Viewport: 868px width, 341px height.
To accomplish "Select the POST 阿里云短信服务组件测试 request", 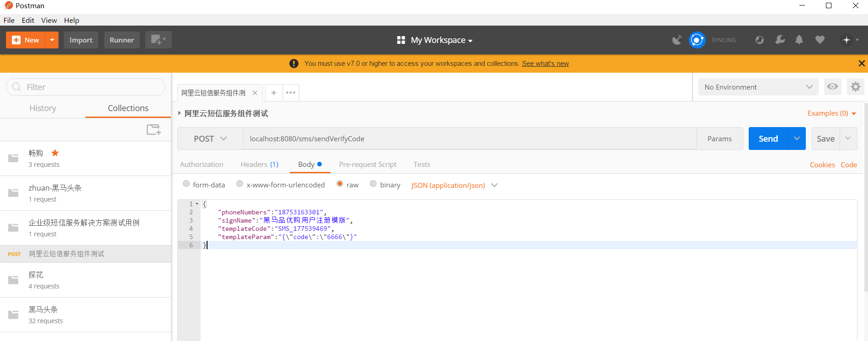I will (85, 254).
